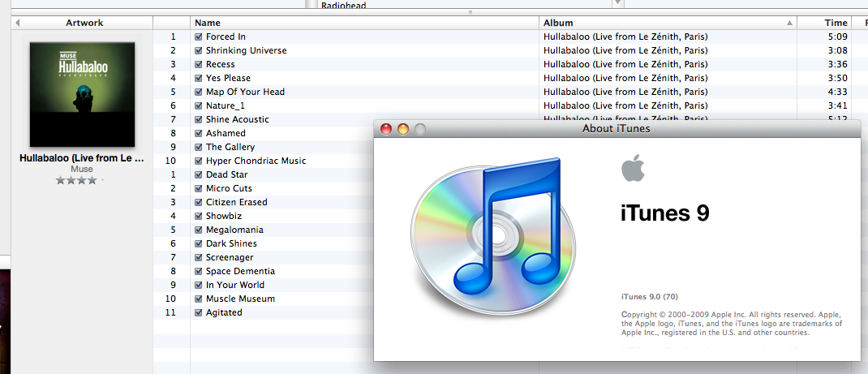The width and height of the screenshot is (868, 374).
Task: Click the album title Hullabaloo (Live from Le ...
Action: pos(82,157)
